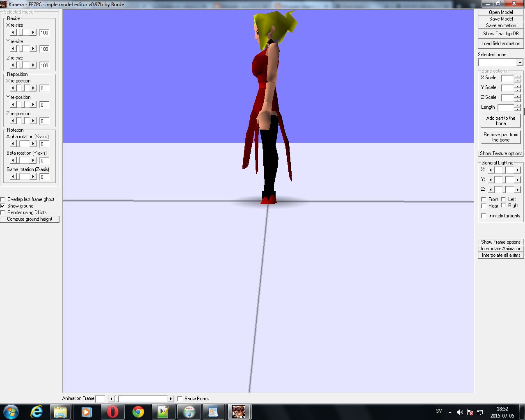This screenshot has width=525, height=420.
Task: Click Save animation button
Action: click(501, 25)
